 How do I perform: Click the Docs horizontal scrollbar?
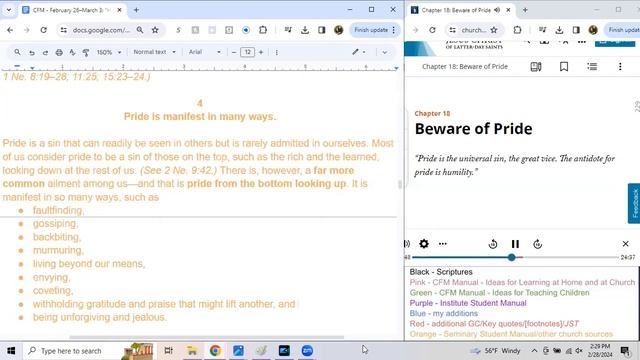[206, 337]
